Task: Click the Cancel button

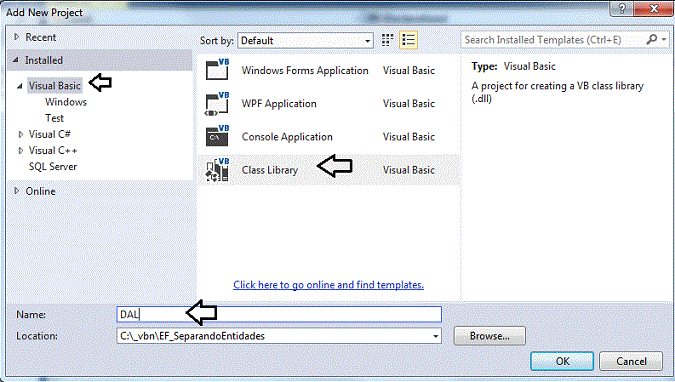Action: point(631,361)
